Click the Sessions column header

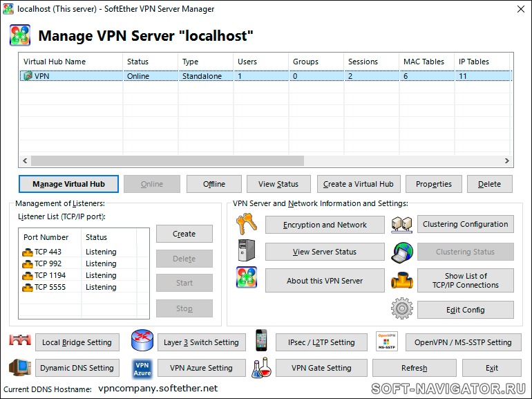pyautogui.click(x=372, y=62)
